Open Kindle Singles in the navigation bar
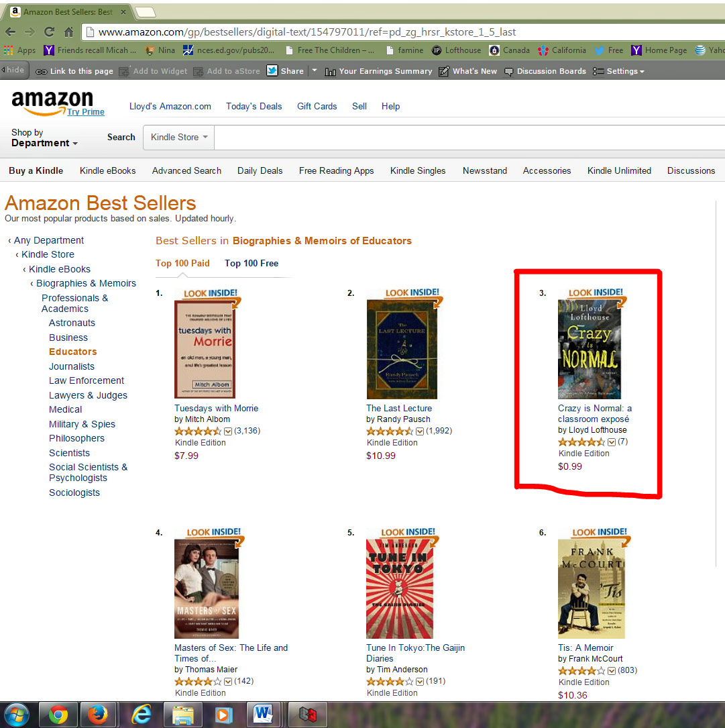This screenshot has width=725, height=728. coord(418,171)
